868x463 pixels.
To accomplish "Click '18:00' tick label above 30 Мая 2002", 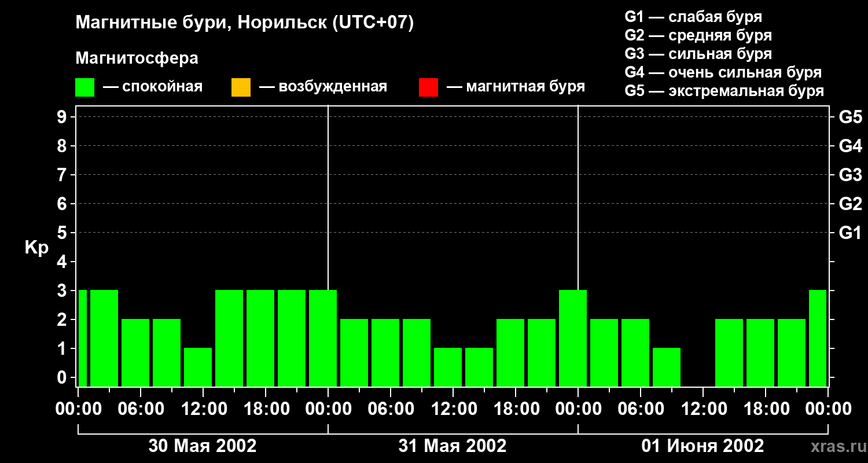I will 266,409.
